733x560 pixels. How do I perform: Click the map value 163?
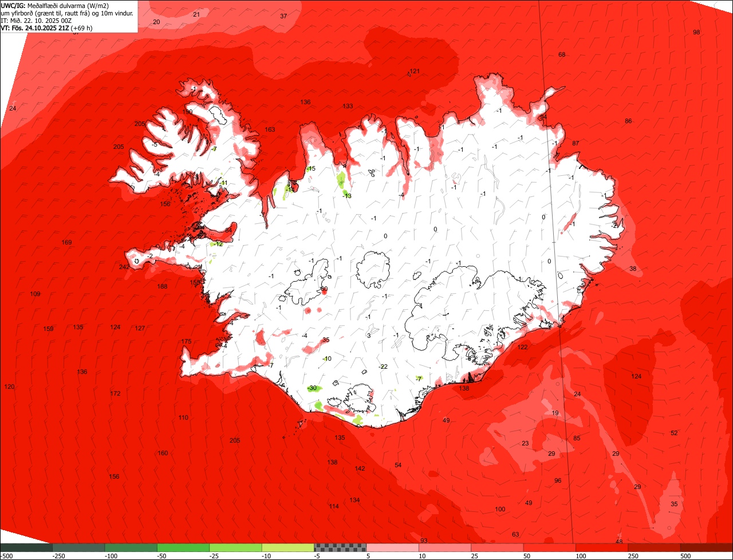pos(270,129)
